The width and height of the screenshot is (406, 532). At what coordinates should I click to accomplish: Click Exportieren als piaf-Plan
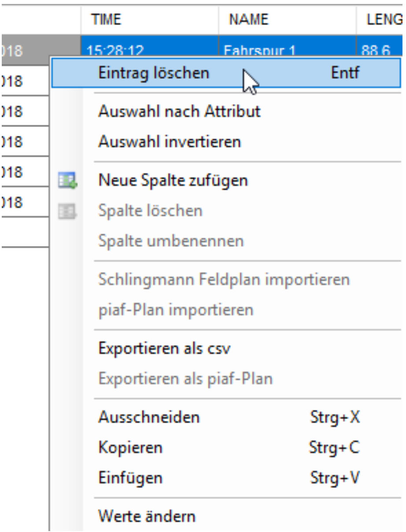tap(185, 379)
